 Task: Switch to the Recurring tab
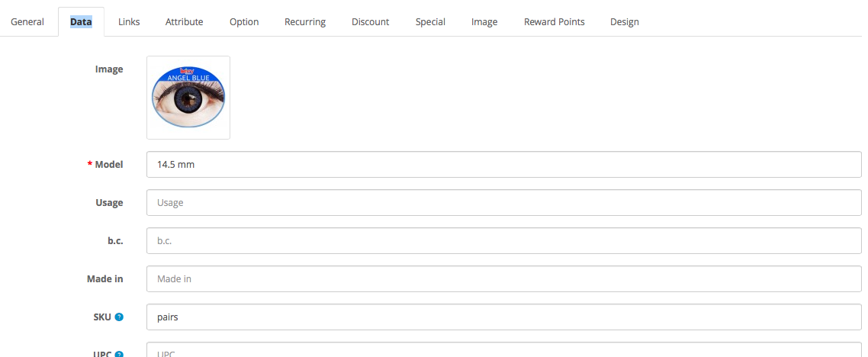(305, 22)
